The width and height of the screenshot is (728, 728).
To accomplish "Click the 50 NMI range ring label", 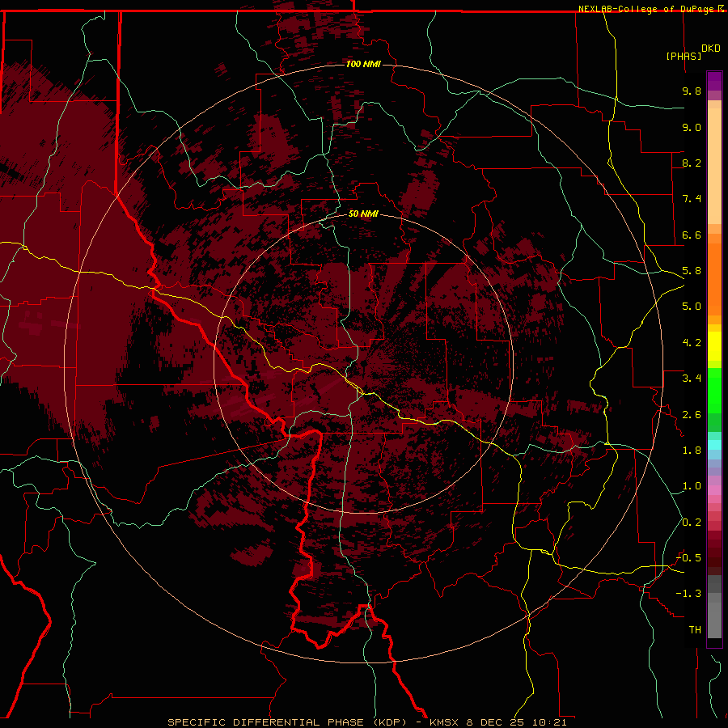I will [x=363, y=214].
